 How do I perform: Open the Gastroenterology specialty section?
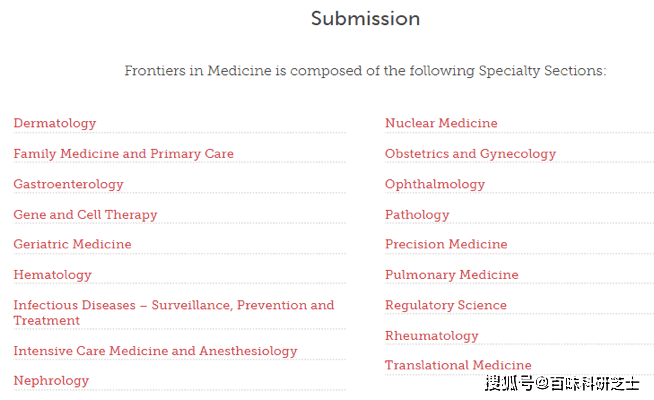click(68, 184)
